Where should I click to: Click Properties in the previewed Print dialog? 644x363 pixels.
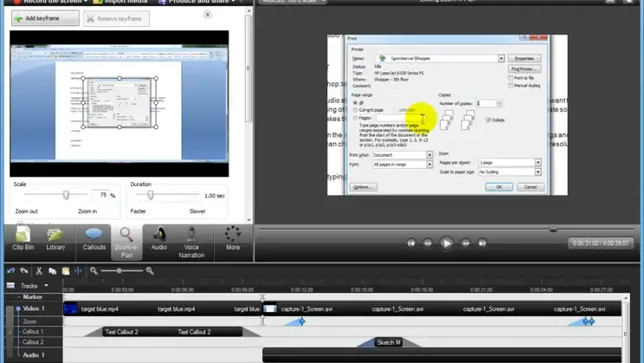pos(524,58)
